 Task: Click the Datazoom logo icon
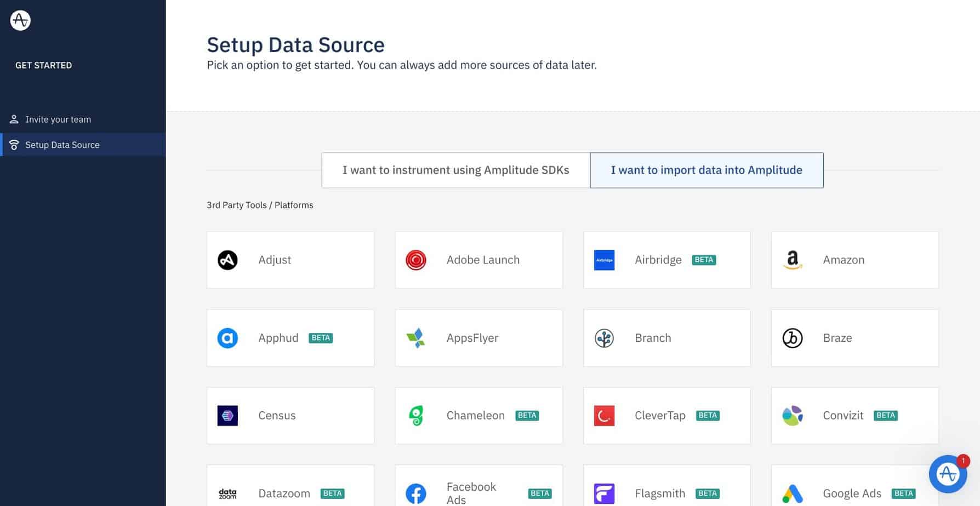point(227,493)
